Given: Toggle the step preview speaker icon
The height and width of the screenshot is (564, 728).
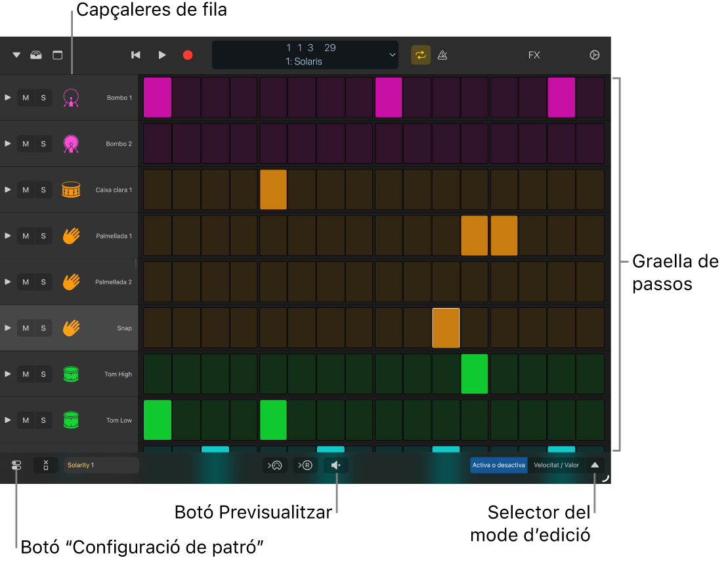Looking at the screenshot, I should (336, 466).
